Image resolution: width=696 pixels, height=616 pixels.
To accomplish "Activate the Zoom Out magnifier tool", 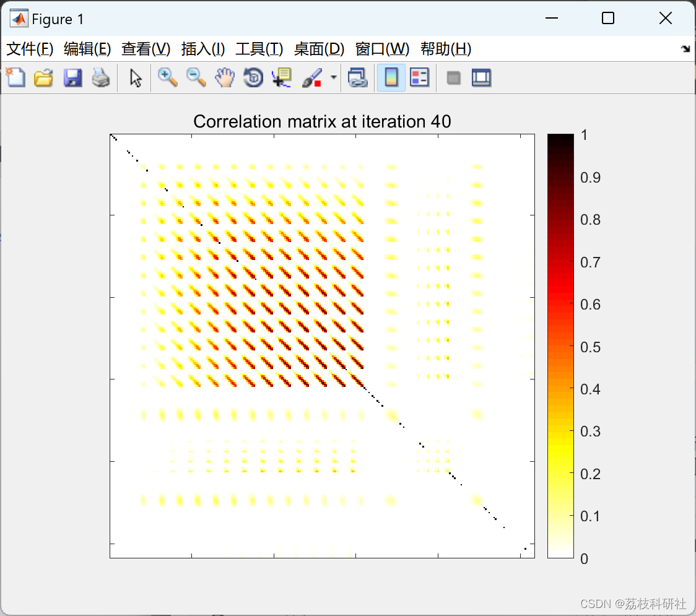I will (196, 77).
